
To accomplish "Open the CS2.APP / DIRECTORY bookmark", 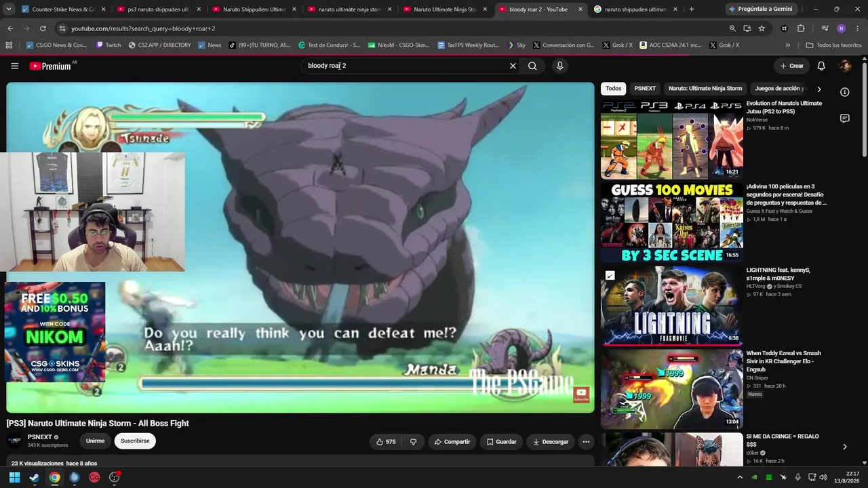I will 159,45.
